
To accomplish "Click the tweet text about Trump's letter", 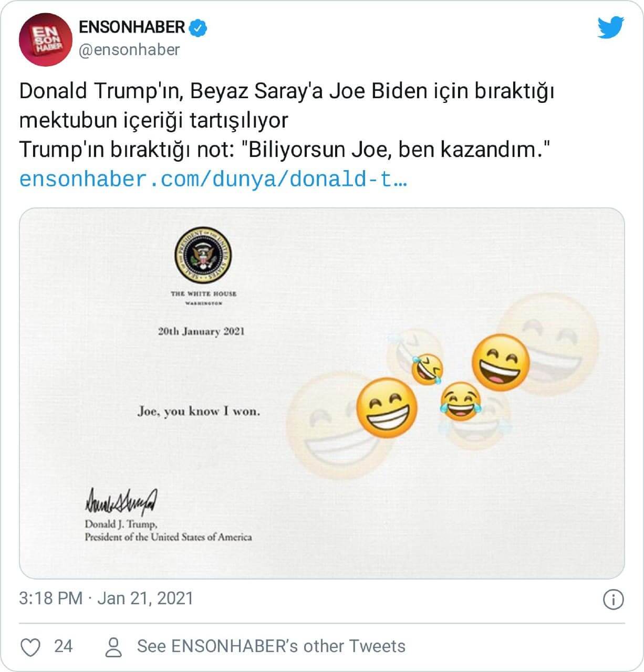I will 287,120.
